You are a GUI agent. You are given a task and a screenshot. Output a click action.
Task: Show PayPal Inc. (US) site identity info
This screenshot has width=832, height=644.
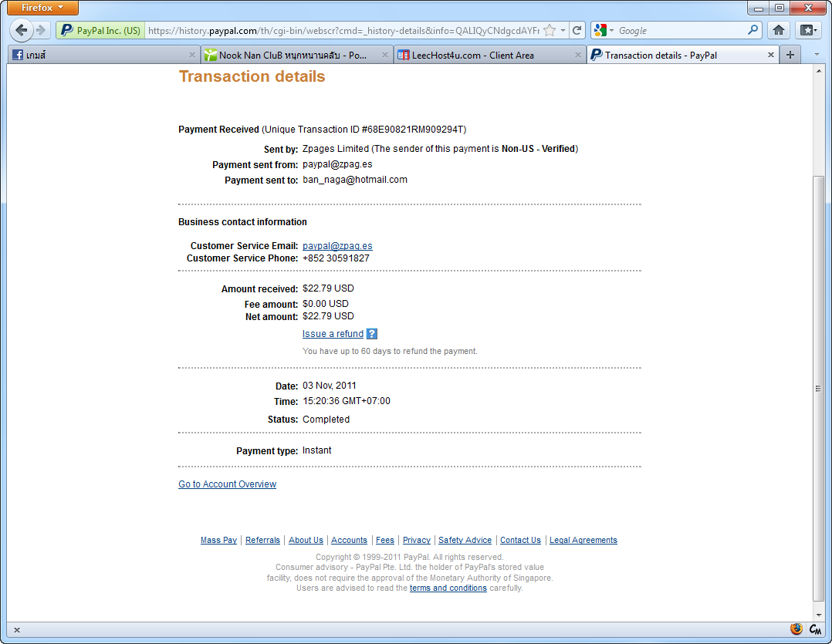click(100, 31)
